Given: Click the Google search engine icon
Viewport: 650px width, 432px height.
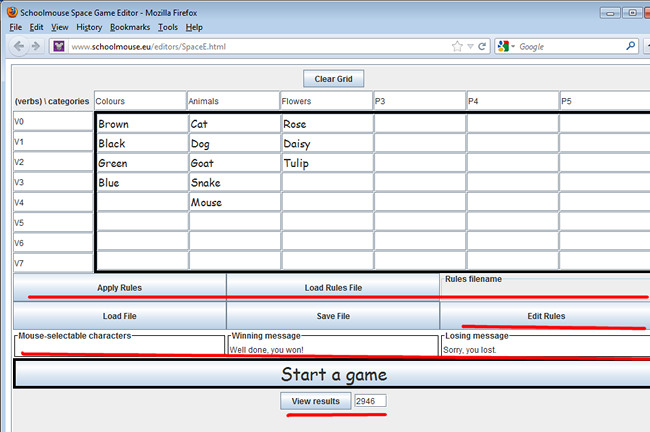Looking at the screenshot, I should 503,46.
